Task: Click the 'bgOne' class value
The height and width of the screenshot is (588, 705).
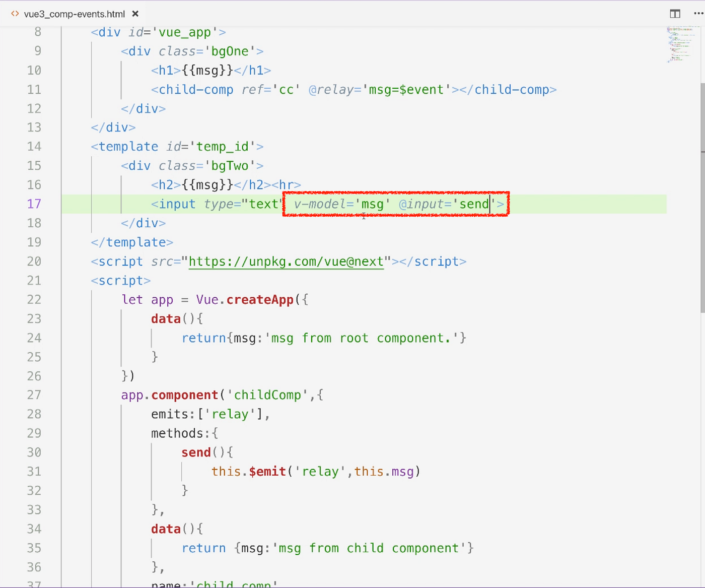Action: point(230,51)
